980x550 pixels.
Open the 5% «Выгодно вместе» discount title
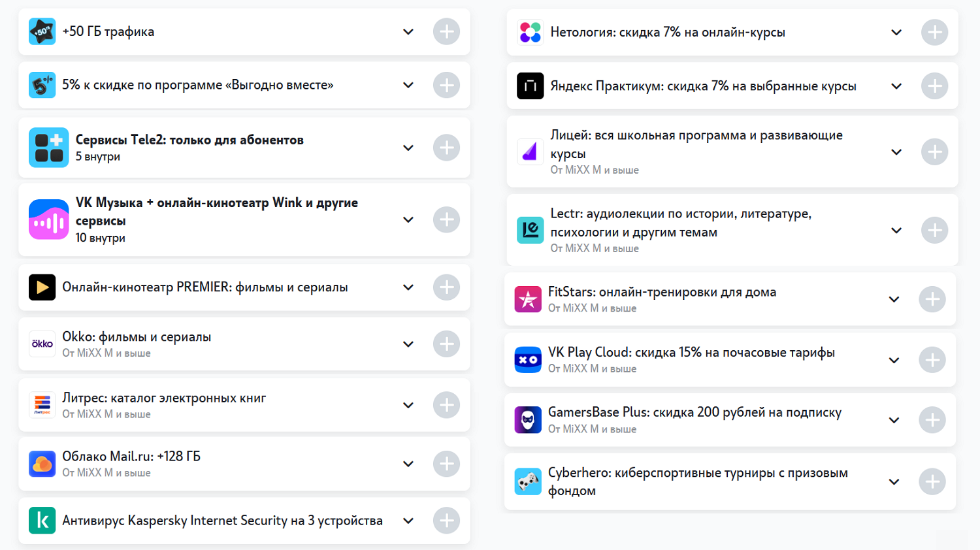197,85
